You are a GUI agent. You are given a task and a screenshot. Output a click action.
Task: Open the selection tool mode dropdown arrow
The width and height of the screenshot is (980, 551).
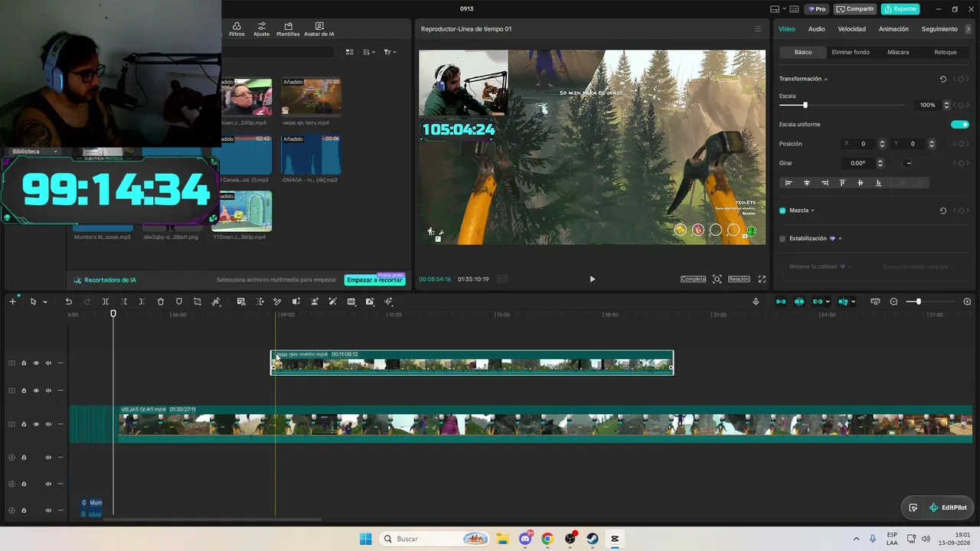pos(44,302)
